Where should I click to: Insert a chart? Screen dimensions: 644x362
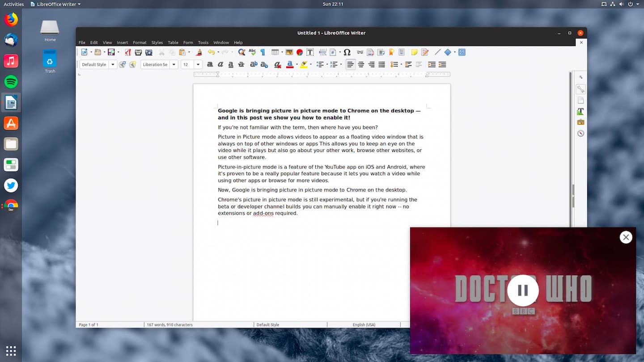[x=300, y=52]
